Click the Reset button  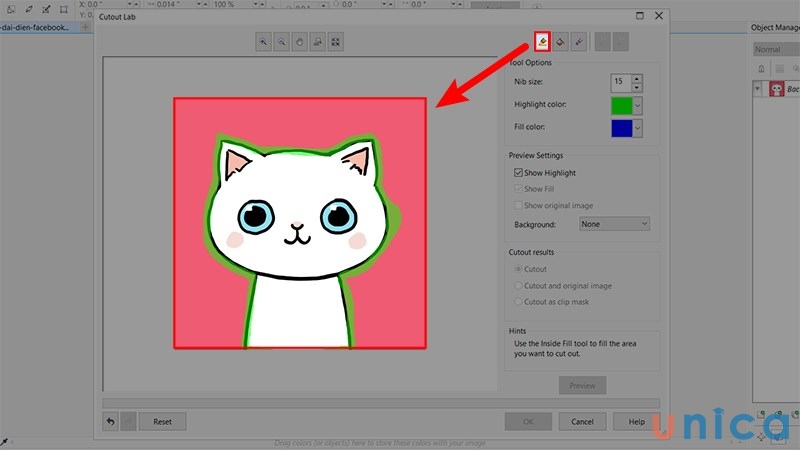point(162,422)
